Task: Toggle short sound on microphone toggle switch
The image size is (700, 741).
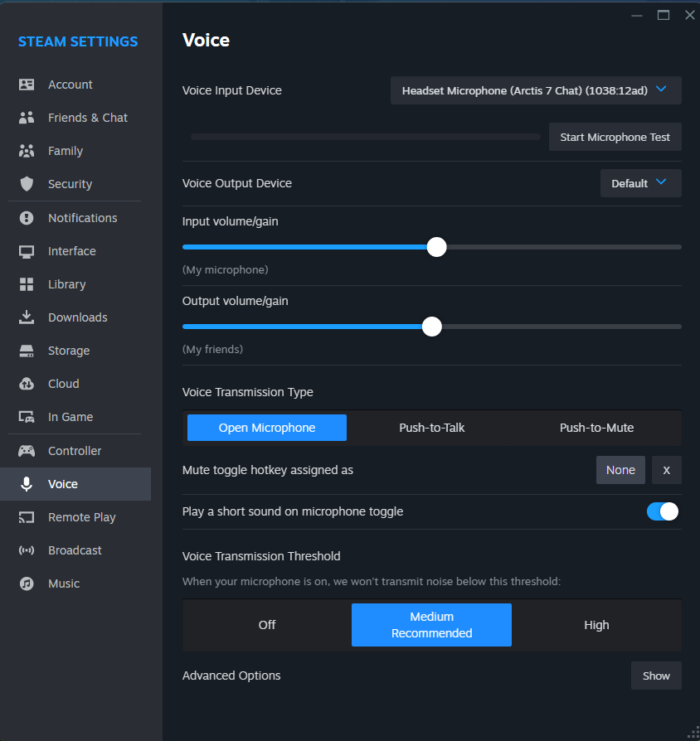Action: (663, 511)
